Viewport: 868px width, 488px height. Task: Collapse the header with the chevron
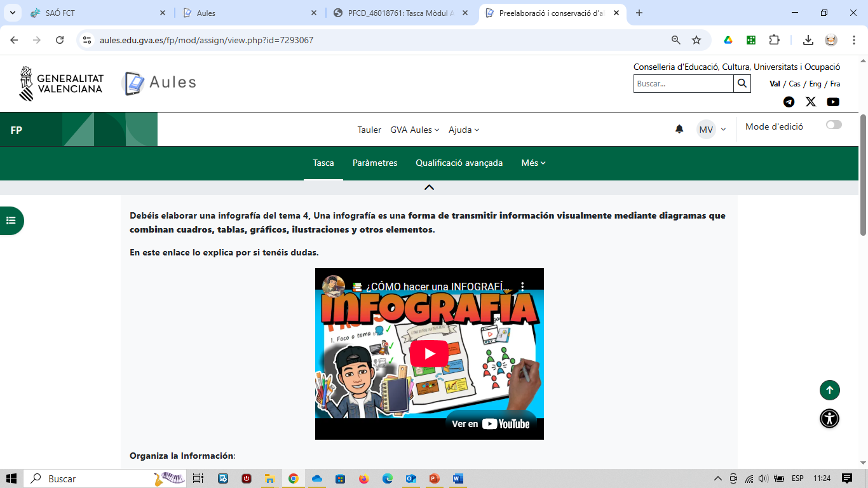click(429, 187)
